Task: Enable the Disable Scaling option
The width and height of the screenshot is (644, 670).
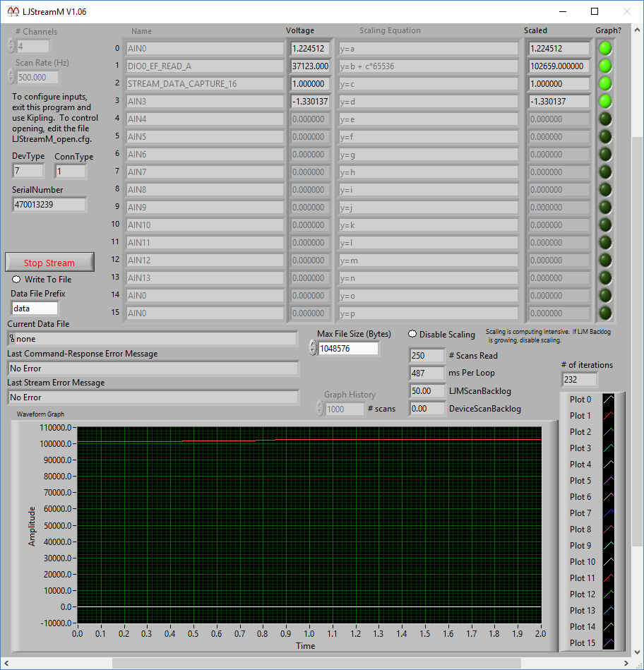Action: pos(410,335)
